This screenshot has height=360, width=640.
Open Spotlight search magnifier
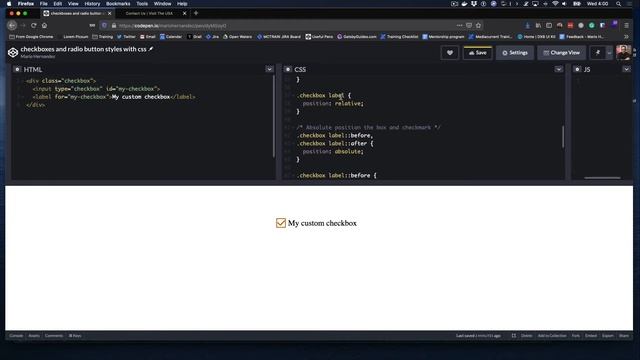[618, 4]
